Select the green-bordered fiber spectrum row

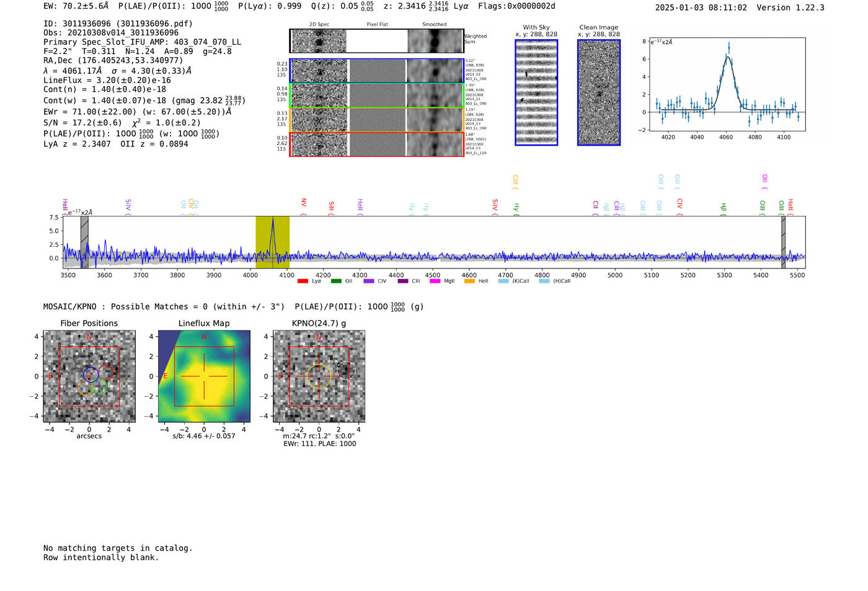point(377,96)
